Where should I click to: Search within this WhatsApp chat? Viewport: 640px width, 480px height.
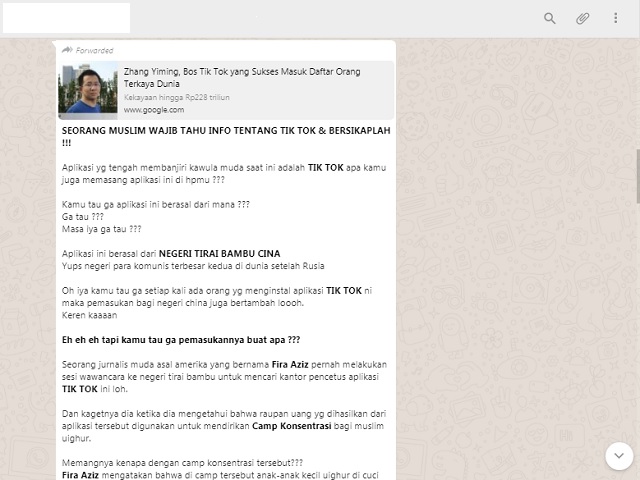[549, 18]
